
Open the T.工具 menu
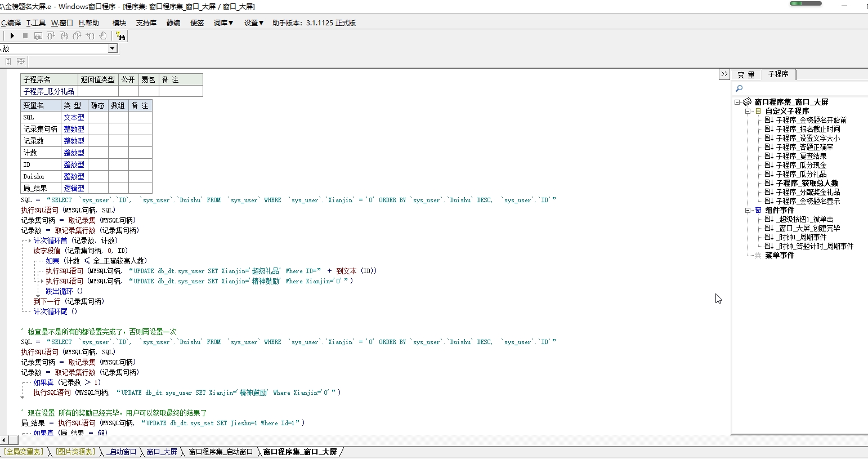(x=36, y=23)
